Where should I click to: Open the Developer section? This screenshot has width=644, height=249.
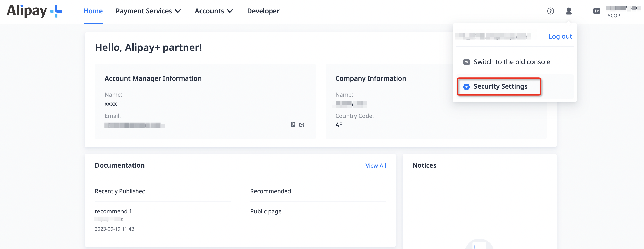point(263,11)
